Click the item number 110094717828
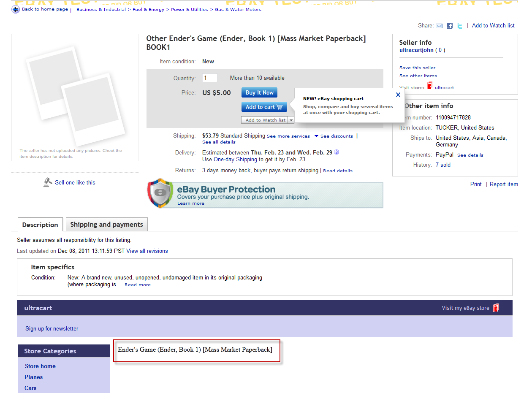This screenshot has height=393, width=532. point(453,118)
